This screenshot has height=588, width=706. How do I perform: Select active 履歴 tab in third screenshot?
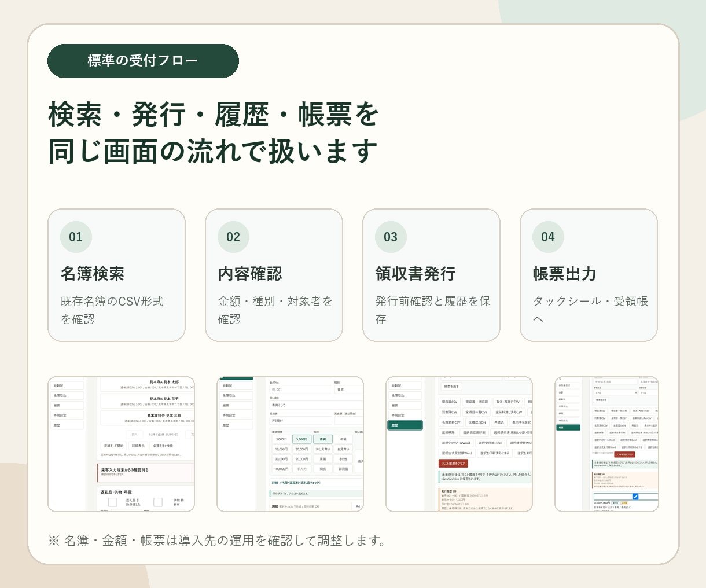coord(406,425)
